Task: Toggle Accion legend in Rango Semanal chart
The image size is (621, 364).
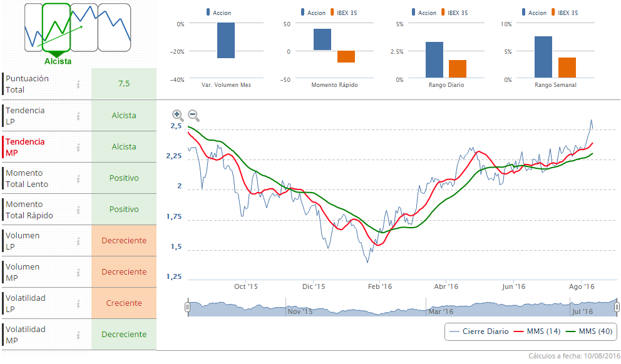Action: [x=532, y=13]
